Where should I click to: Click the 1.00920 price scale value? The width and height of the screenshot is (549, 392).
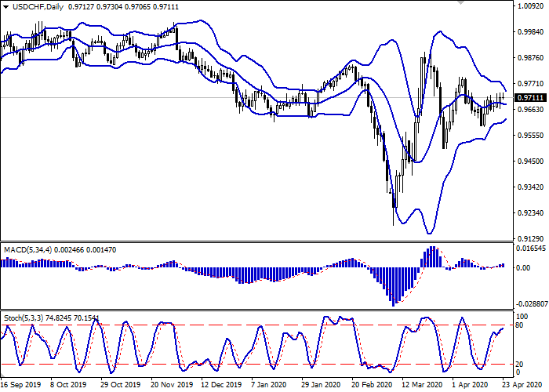point(530,6)
